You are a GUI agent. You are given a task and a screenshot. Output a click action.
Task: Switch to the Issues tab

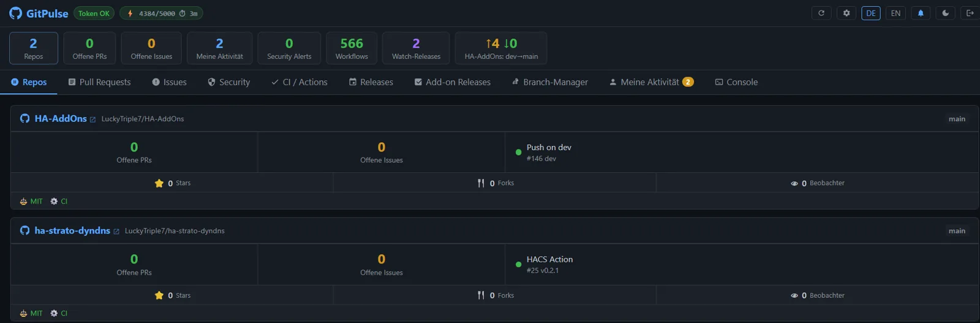[x=169, y=82]
